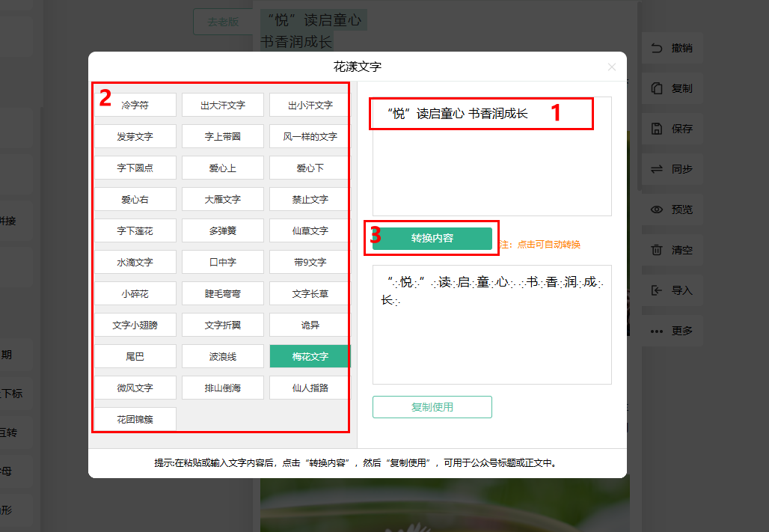Choose the 冷字符 style

[135, 106]
